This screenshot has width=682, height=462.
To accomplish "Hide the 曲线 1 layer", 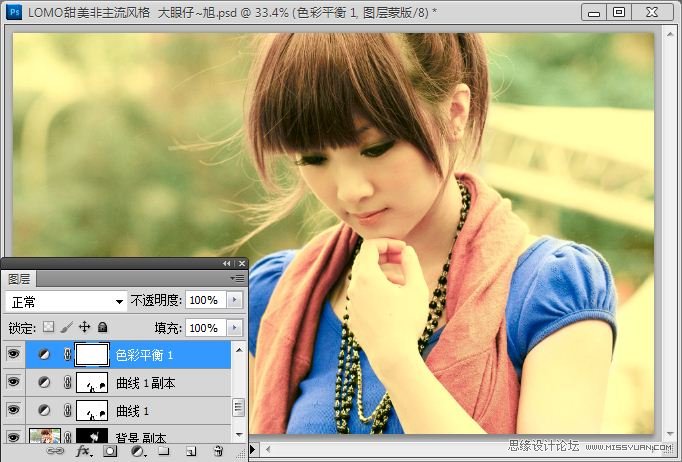I will (x=13, y=410).
